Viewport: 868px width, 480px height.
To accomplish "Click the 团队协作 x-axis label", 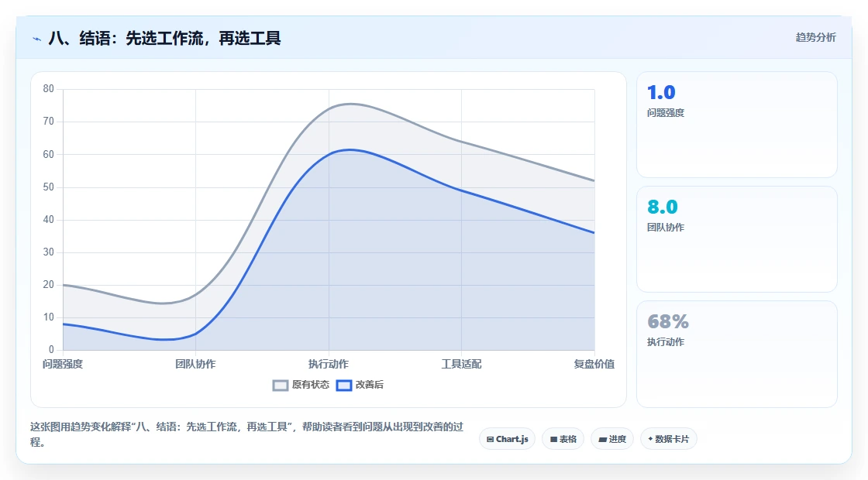I will pos(195,364).
